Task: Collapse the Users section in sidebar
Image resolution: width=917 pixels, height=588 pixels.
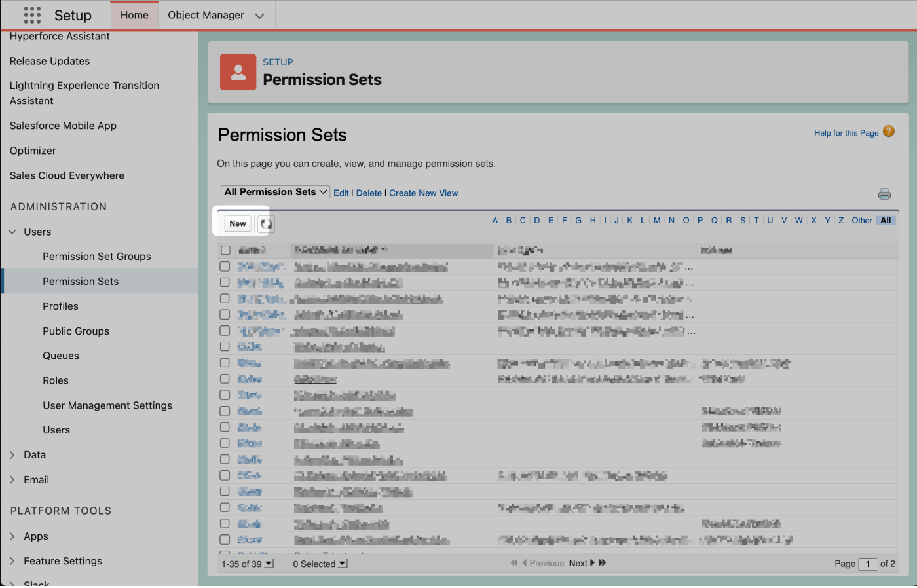Action: [12, 232]
